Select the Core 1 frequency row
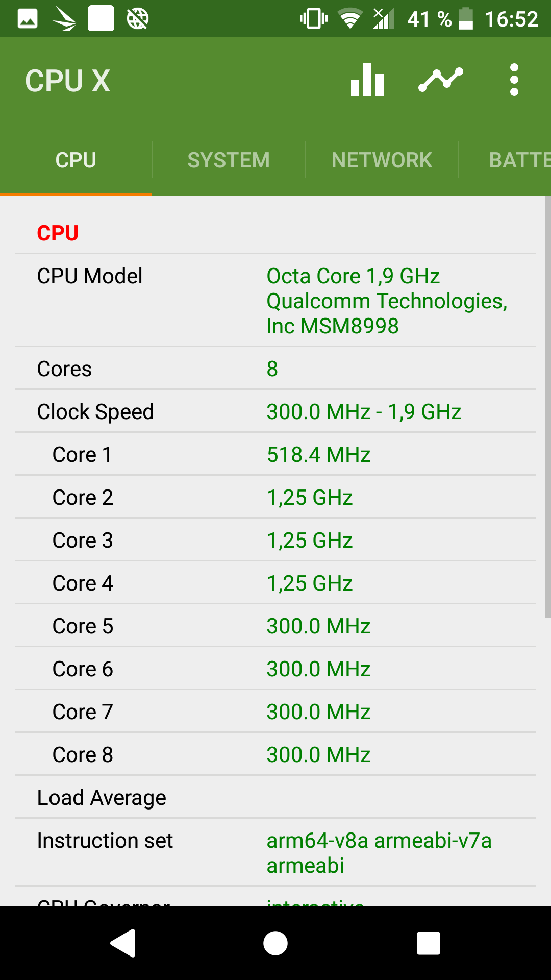This screenshot has width=551, height=980. [x=275, y=454]
